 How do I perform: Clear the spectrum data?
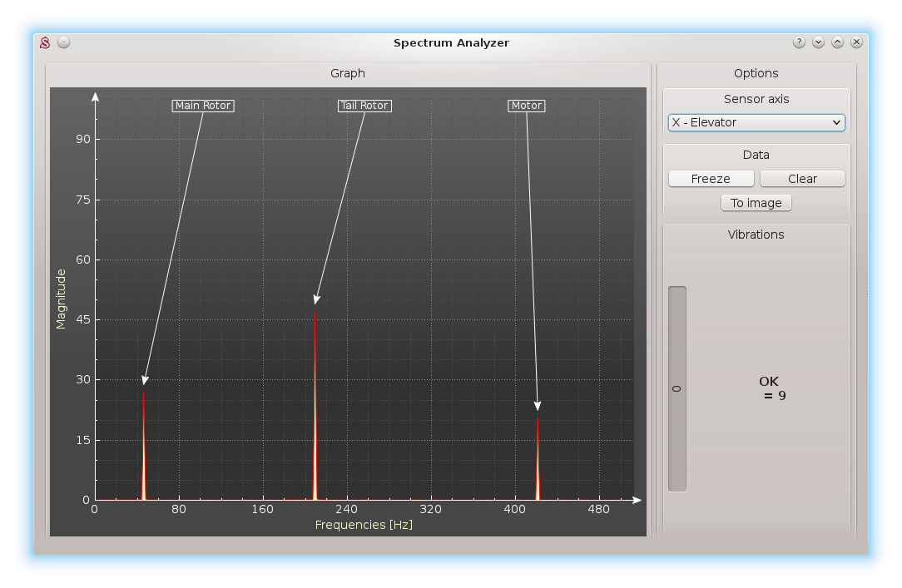point(802,179)
